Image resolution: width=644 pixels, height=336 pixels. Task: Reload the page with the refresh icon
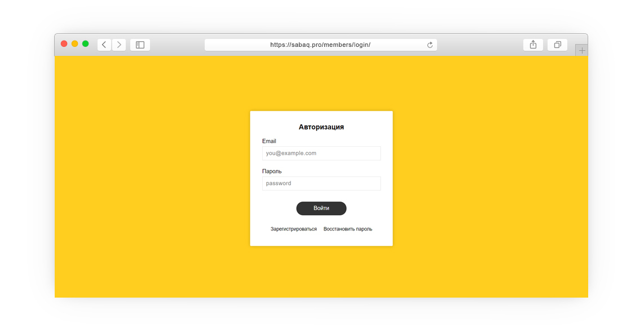pos(430,45)
